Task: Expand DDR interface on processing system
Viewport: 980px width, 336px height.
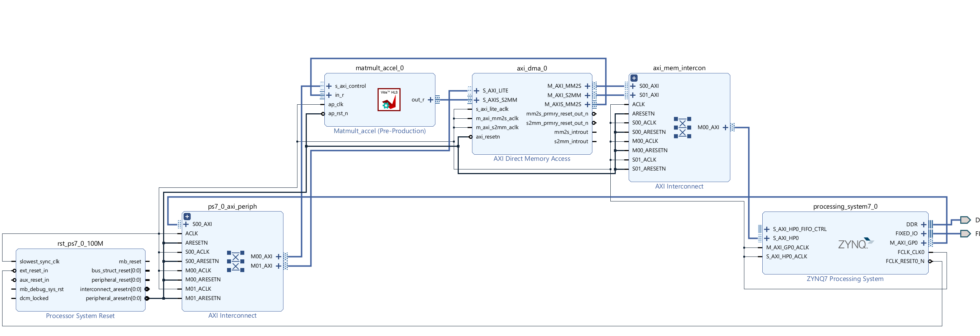Action: (x=924, y=225)
